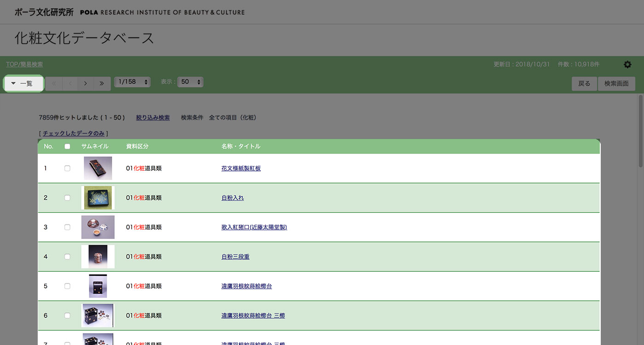Check the box for row 5
Image resolution: width=644 pixels, height=345 pixels.
[x=67, y=286]
